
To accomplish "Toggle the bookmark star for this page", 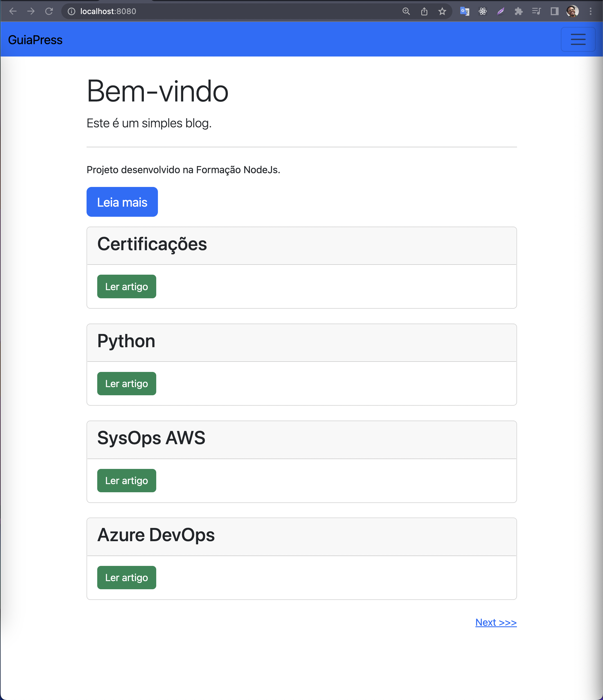I will pos(442,11).
